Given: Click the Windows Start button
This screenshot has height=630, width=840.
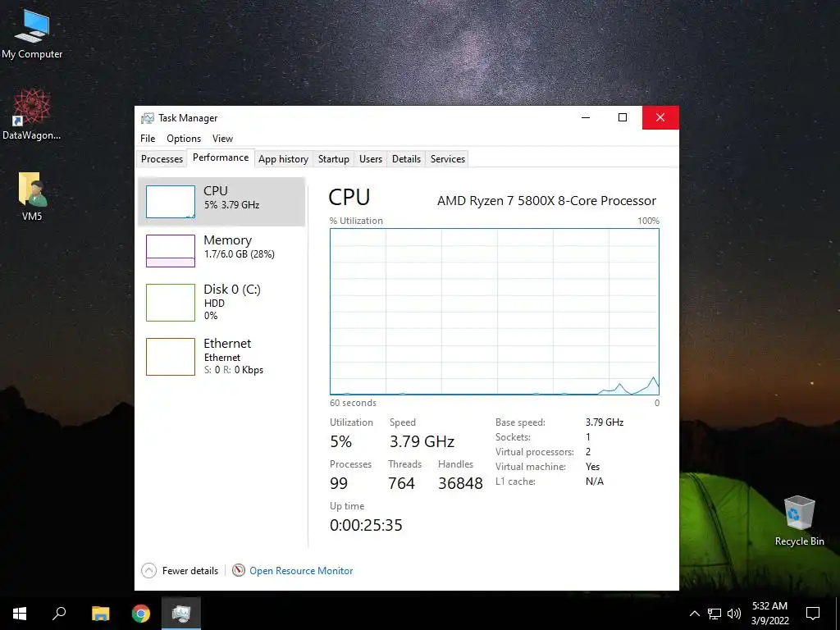Looking at the screenshot, I should 20,614.
